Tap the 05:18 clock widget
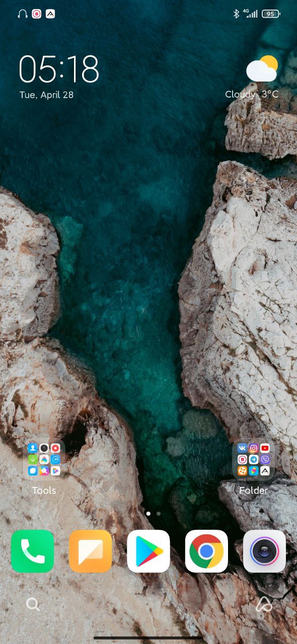 pyautogui.click(x=59, y=69)
